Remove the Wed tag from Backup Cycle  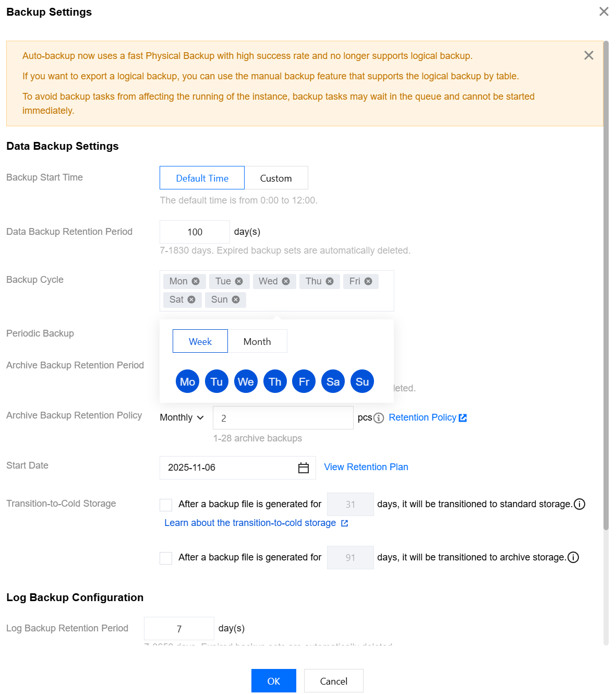[286, 281]
